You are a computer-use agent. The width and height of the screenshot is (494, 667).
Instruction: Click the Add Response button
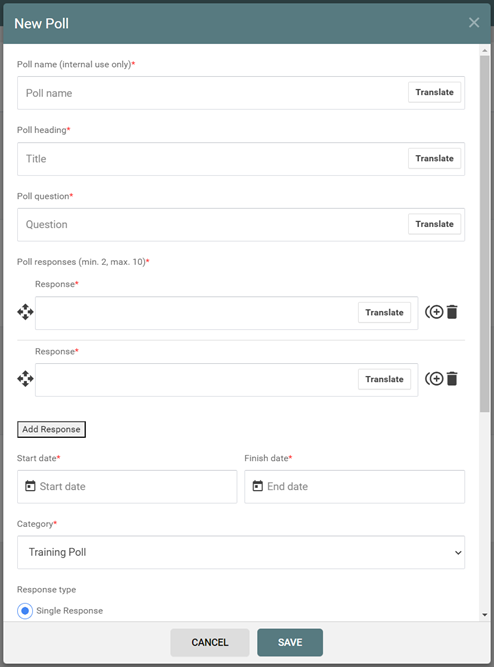click(x=51, y=429)
